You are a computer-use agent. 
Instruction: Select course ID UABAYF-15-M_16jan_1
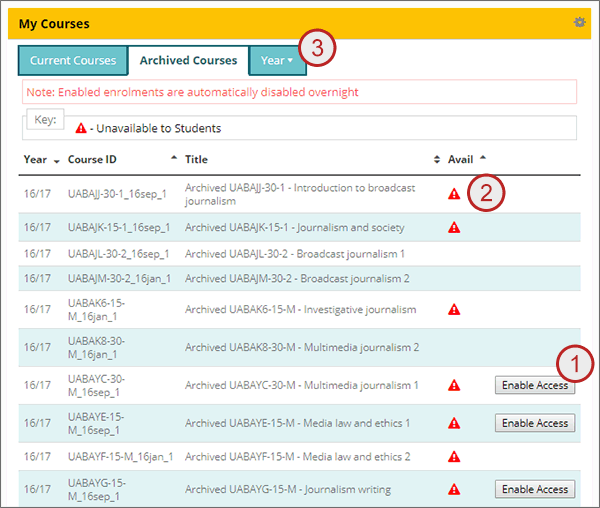(121, 457)
